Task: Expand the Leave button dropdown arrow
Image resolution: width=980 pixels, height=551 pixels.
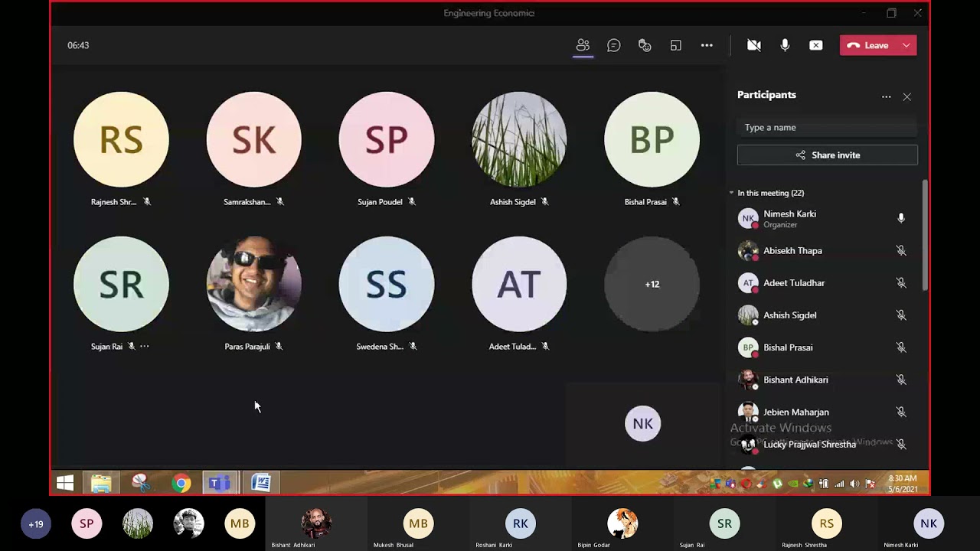Action: click(906, 46)
